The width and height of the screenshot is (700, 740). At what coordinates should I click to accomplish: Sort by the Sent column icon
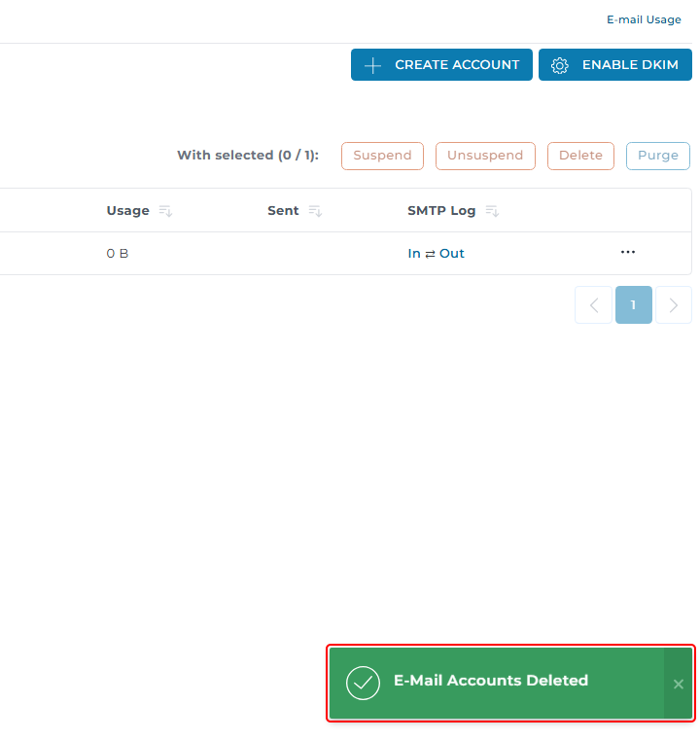[315, 211]
